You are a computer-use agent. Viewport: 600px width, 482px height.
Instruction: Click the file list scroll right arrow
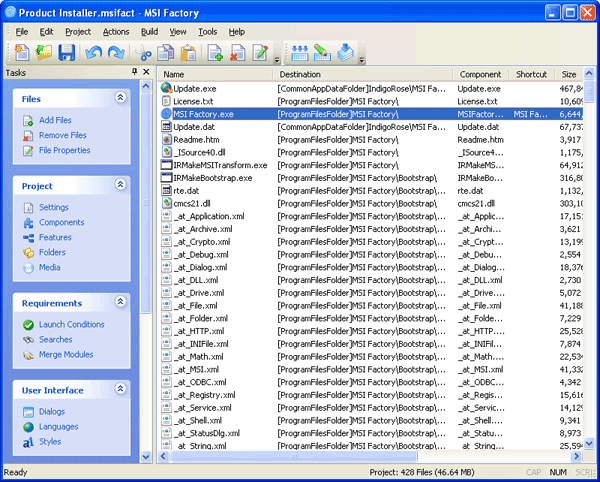pos(576,456)
